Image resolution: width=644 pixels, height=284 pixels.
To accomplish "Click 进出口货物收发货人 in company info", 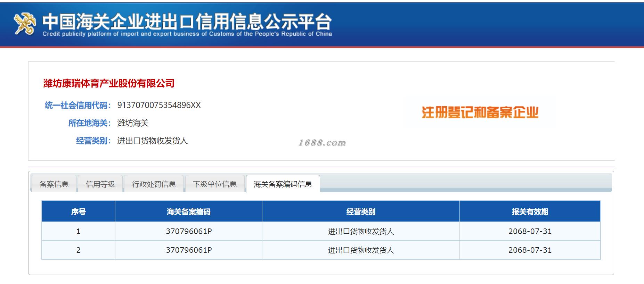I will coord(153,141).
